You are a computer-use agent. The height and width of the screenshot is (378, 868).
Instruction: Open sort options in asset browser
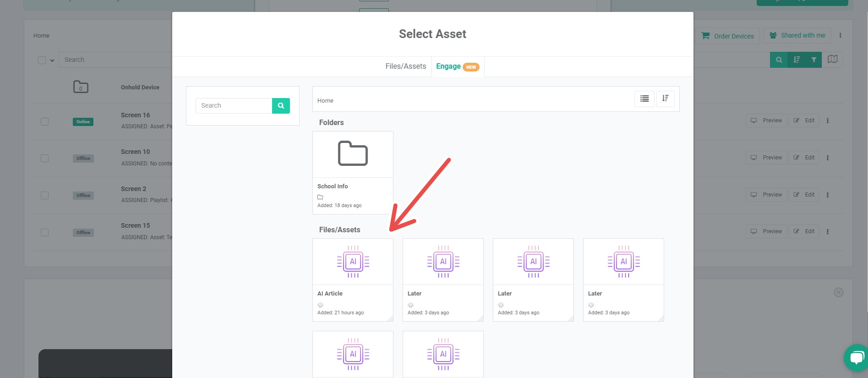coord(666,99)
